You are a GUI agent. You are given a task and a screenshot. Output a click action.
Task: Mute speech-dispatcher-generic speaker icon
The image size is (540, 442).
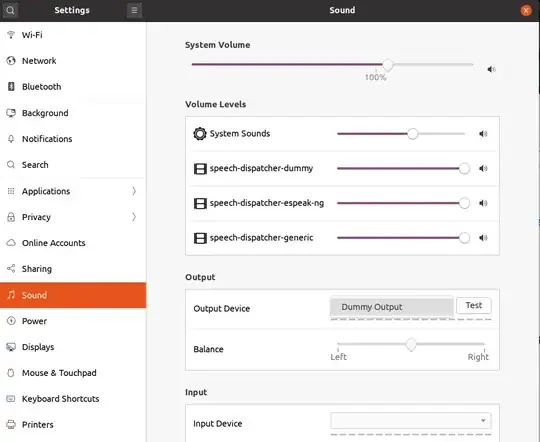pyautogui.click(x=483, y=238)
